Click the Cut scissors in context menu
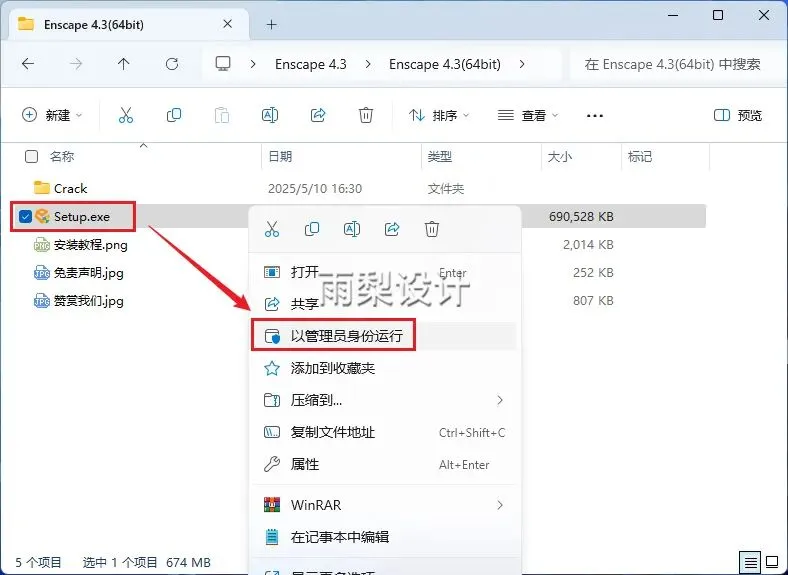The width and height of the screenshot is (788, 575). tap(272, 229)
